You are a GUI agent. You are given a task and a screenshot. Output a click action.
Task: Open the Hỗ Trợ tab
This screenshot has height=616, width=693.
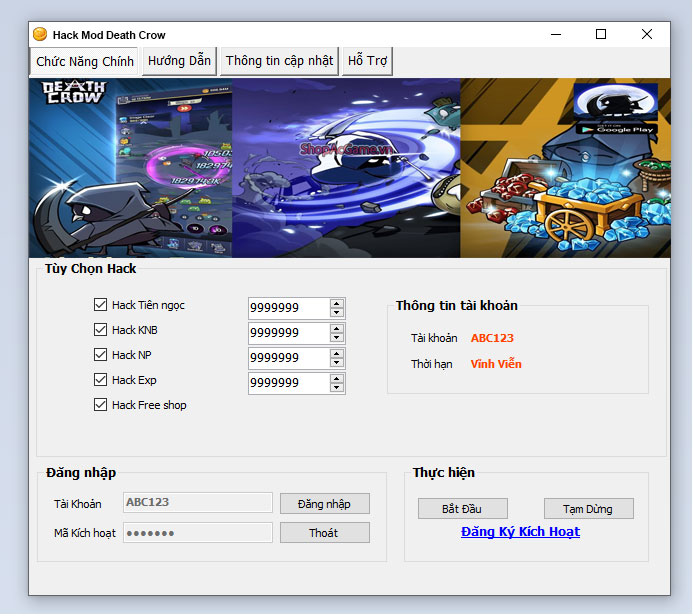coord(367,61)
